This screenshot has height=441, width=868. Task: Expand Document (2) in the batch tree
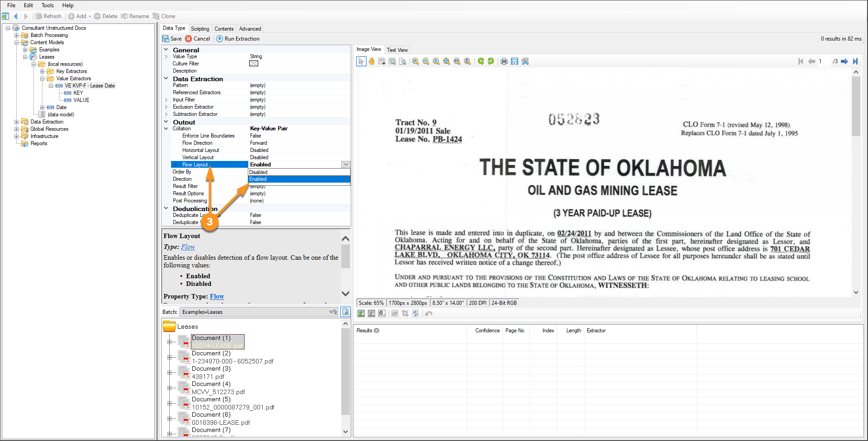point(170,357)
